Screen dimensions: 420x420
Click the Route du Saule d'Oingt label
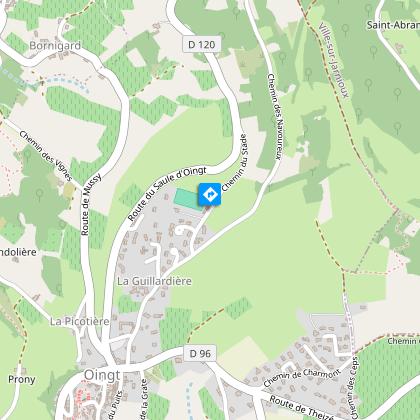tap(167, 193)
